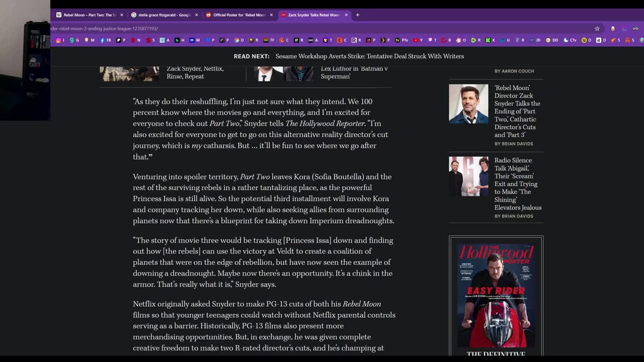The width and height of the screenshot is (644, 362).
Task: Click the Lex Luthor article thumbnail image
Action: pos(283,73)
